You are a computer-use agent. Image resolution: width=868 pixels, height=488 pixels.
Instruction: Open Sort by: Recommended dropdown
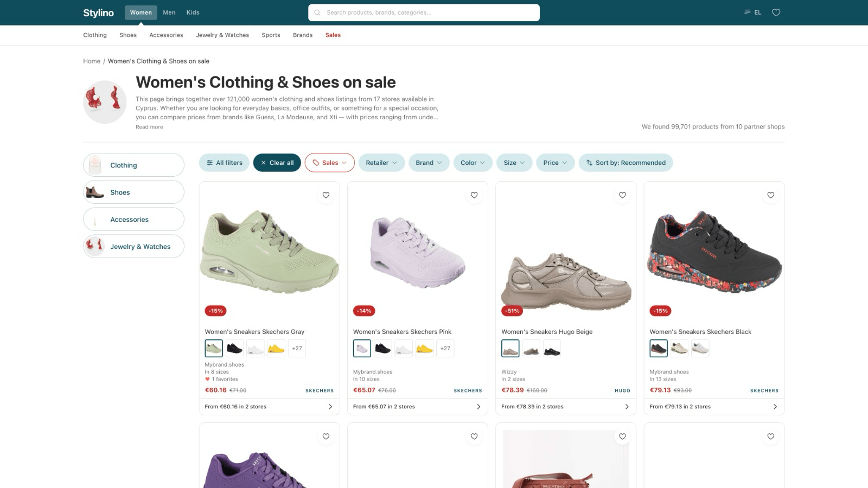(626, 163)
